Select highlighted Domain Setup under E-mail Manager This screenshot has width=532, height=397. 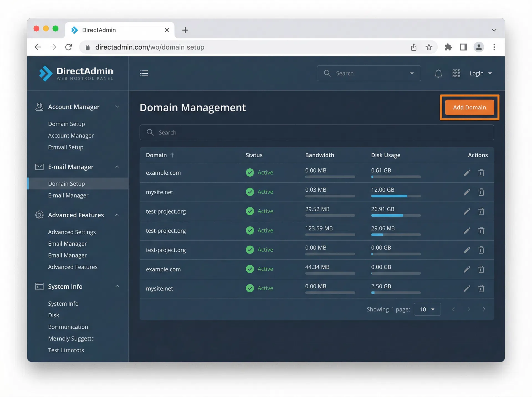[x=78, y=184]
